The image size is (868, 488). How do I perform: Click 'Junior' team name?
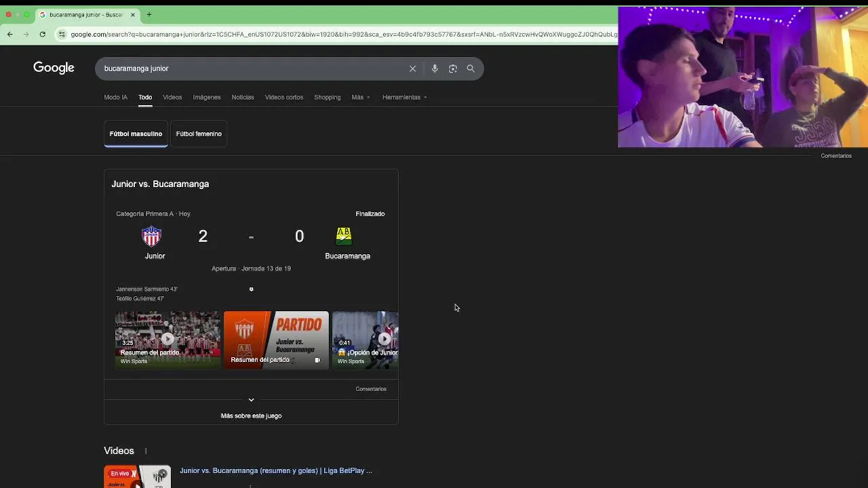point(155,256)
